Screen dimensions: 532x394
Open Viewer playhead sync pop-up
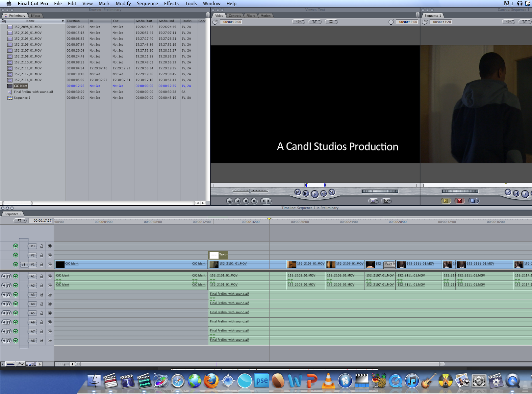pyautogui.click(x=315, y=22)
